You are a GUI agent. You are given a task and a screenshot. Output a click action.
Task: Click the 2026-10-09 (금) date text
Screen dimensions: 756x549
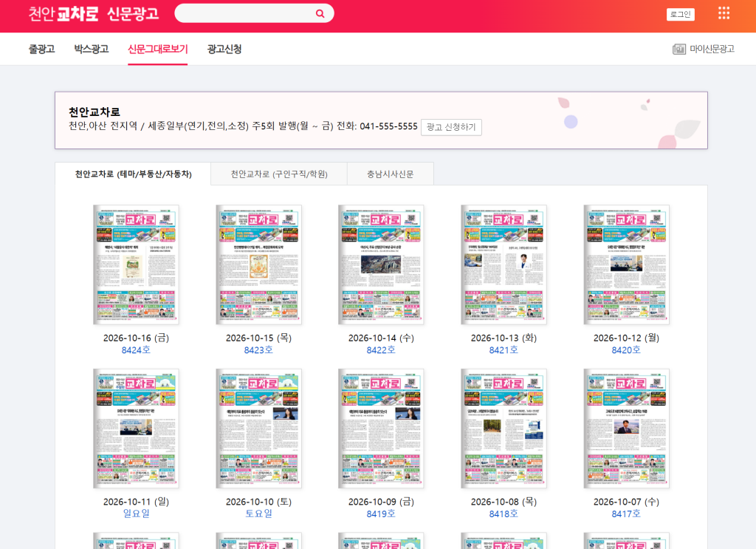click(x=381, y=502)
